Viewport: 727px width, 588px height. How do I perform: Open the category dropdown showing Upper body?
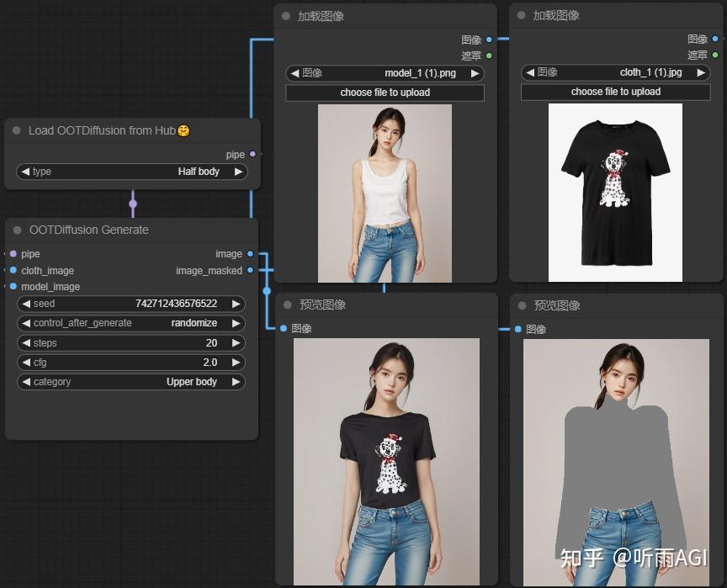click(x=130, y=382)
